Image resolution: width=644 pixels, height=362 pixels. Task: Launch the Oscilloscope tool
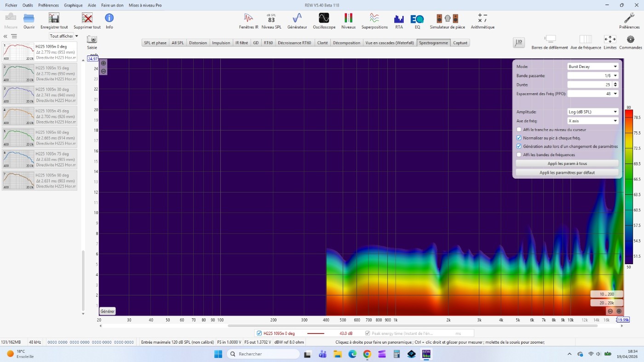[324, 21]
